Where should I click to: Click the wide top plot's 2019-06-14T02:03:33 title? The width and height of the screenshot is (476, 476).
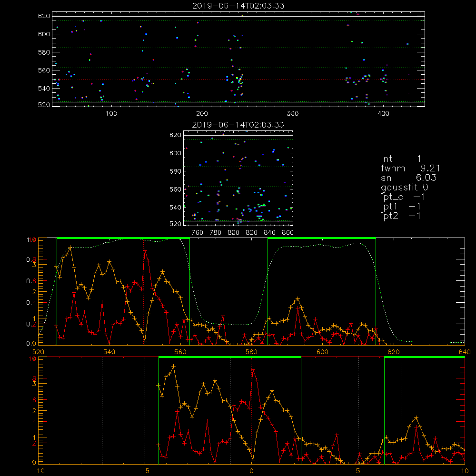coord(238,6)
